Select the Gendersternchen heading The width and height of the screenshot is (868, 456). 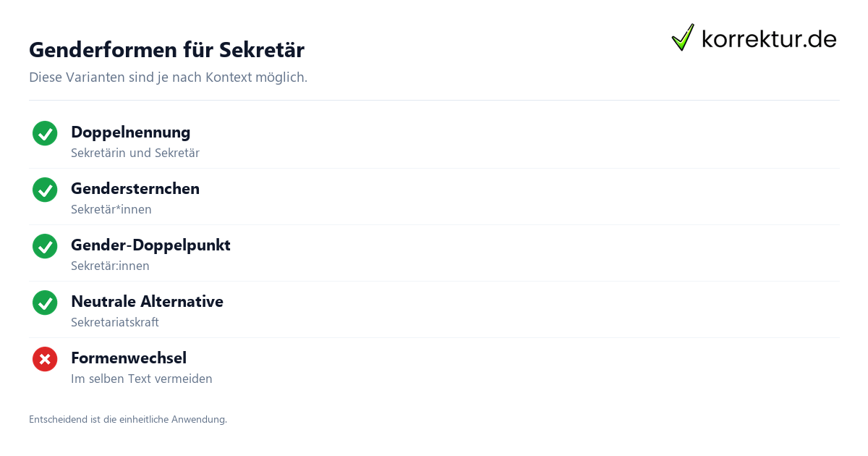[135, 188]
